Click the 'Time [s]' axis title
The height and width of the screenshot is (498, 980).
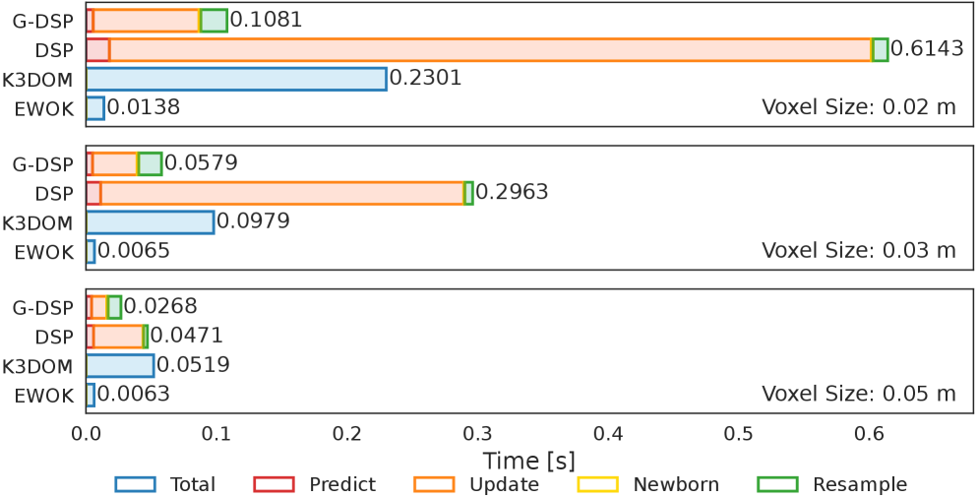(528, 461)
